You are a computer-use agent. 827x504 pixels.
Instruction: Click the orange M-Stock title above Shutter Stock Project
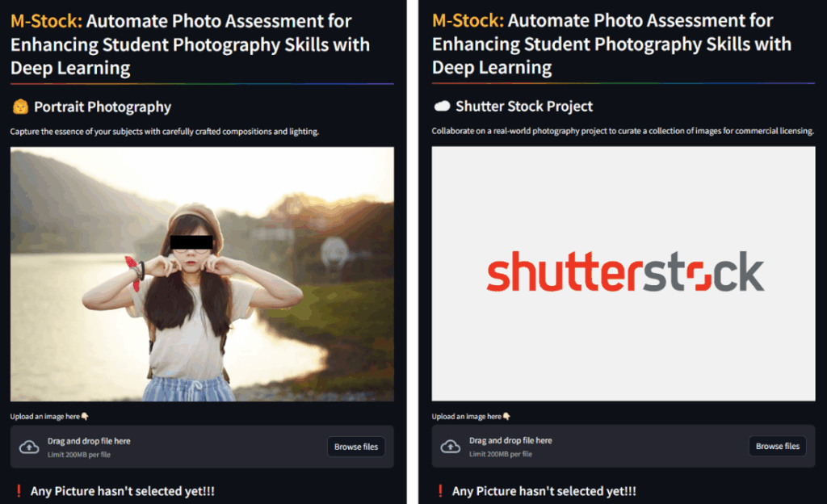click(468, 22)
